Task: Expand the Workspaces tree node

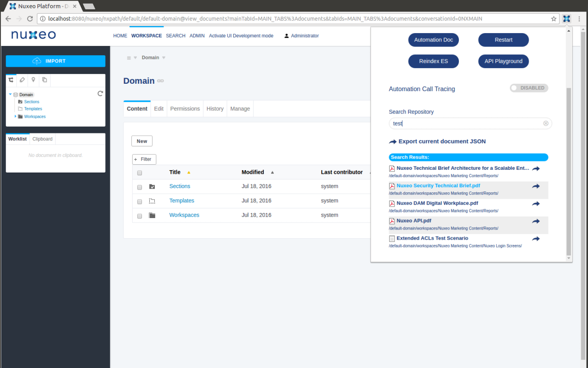Action: [x=15, y=116]
